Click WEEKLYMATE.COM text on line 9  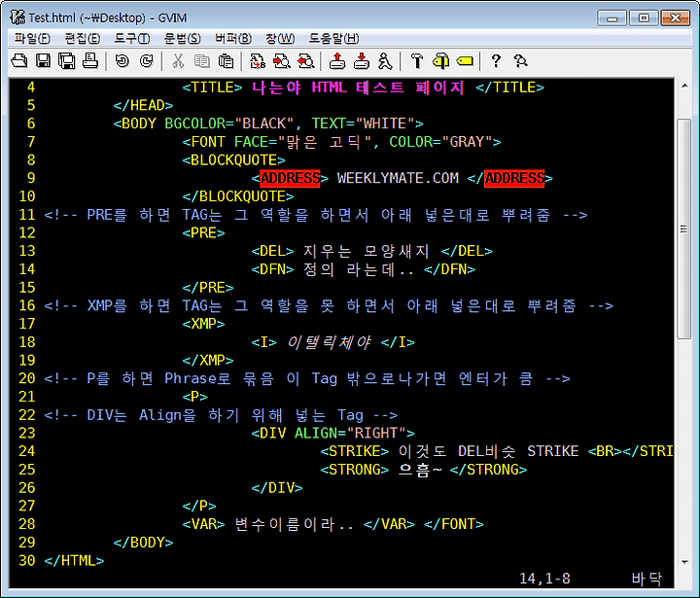coord(398,178)
